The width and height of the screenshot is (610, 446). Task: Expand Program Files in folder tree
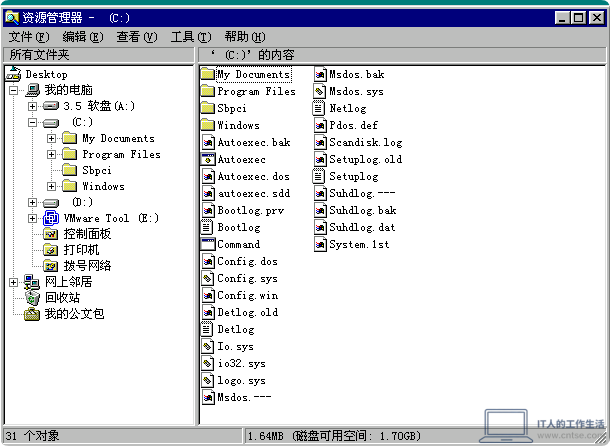pyautogui.click(x=51, y=155)
